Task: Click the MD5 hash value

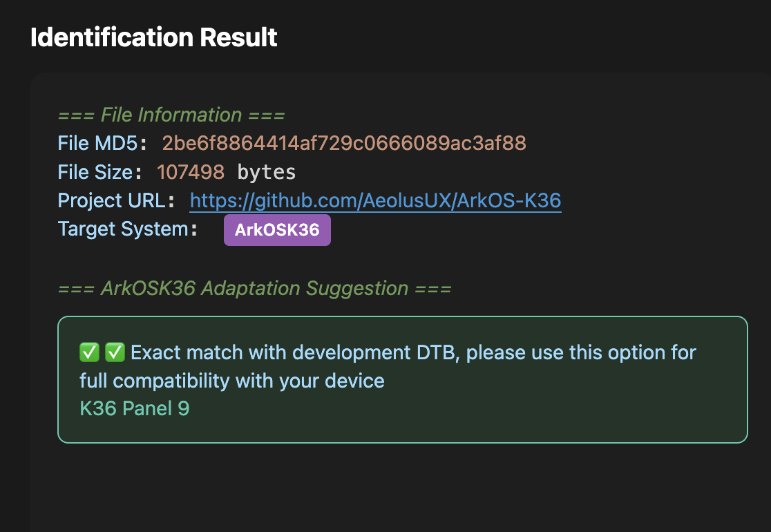Action: [344, 143]
